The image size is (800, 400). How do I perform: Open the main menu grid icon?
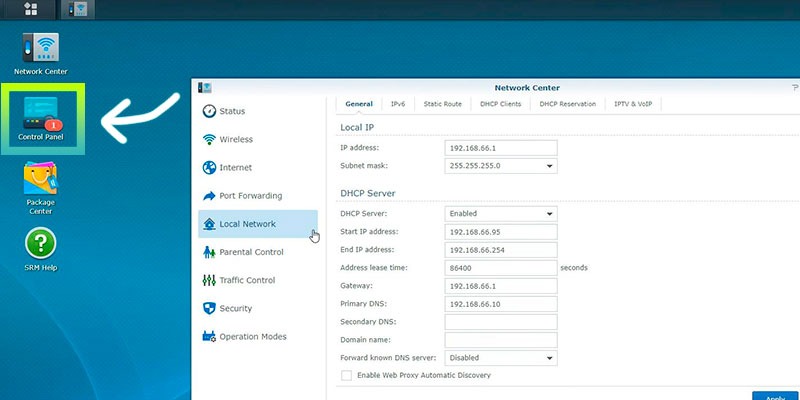click(x=31, y=9)
